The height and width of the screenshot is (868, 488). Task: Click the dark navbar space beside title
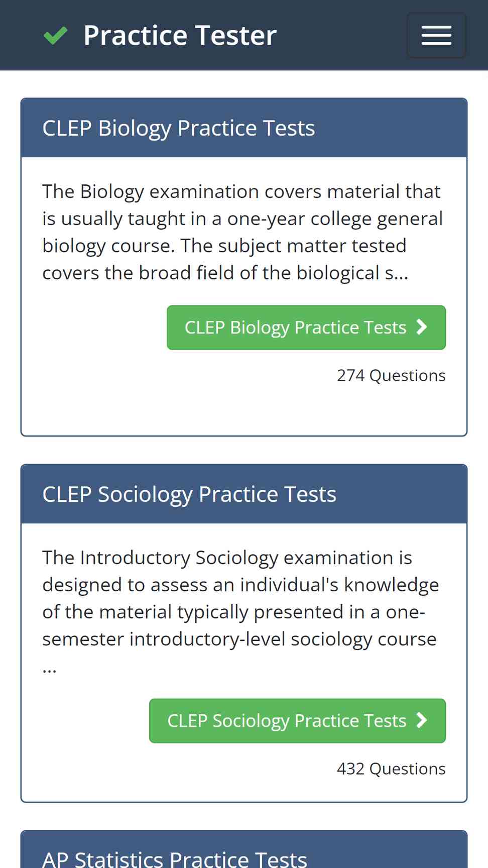point(341,35)
